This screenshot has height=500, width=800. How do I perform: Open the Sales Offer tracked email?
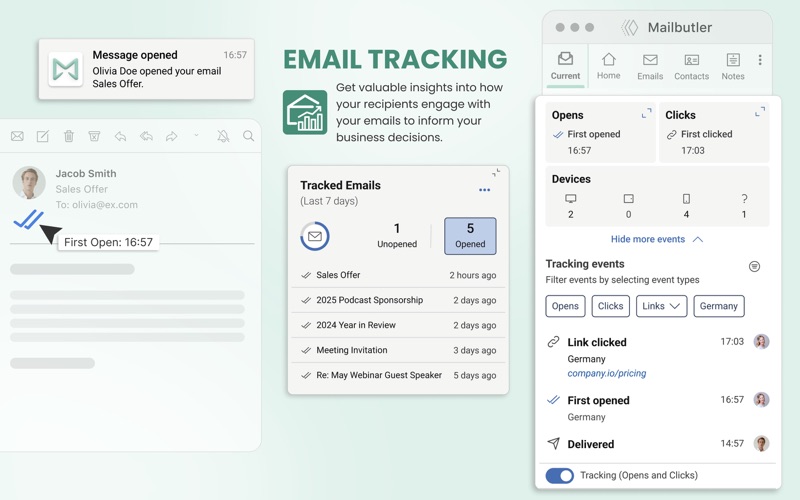point(398,275)
